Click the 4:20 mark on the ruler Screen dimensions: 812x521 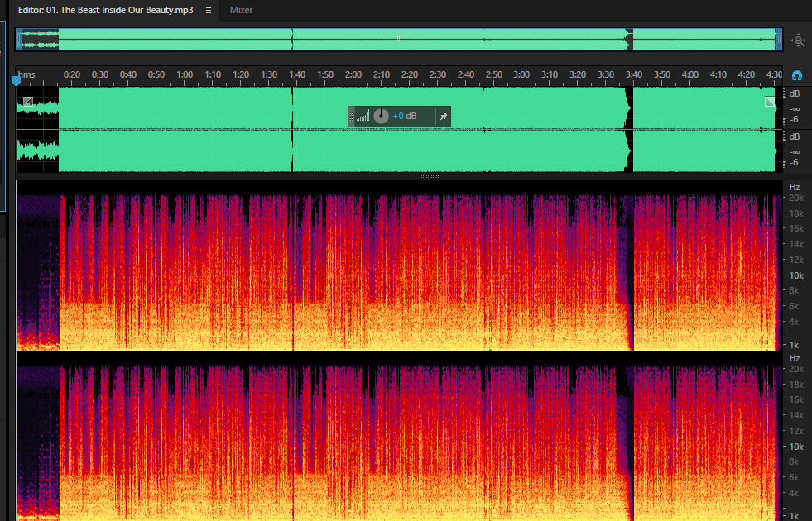coord(747,74)
